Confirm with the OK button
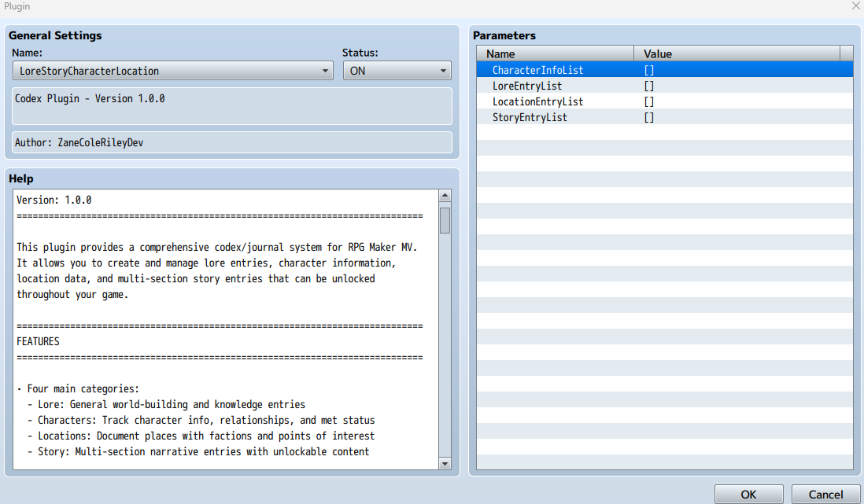 tap(749, 494)
